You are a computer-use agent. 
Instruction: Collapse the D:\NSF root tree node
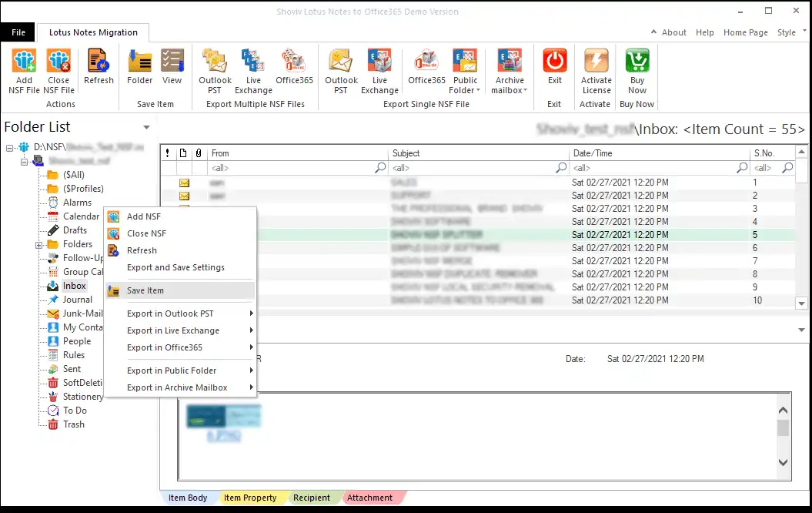[9, 148]
